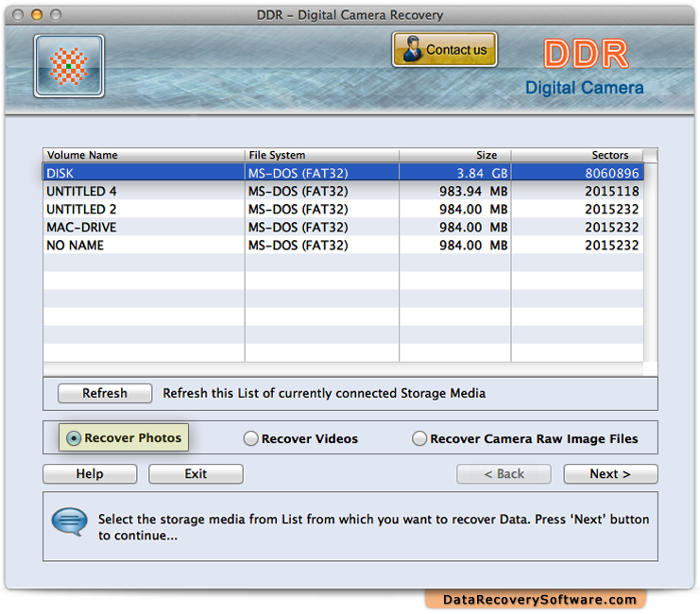700x614 pixels.
Task: Open the Contact us button
Action: pyautogui.click(x=444, y=49)
